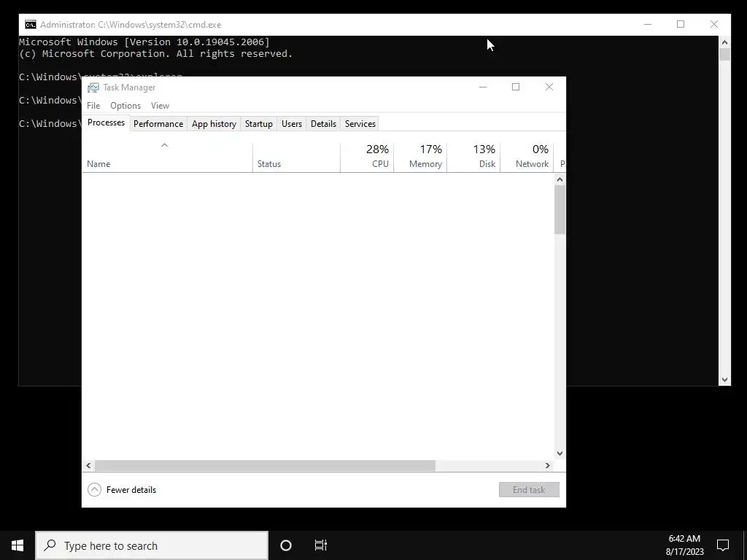Open the Options menu in Task Manager
Image resolution: width=747 pixels, height=560 pixels.
point(125,106)
